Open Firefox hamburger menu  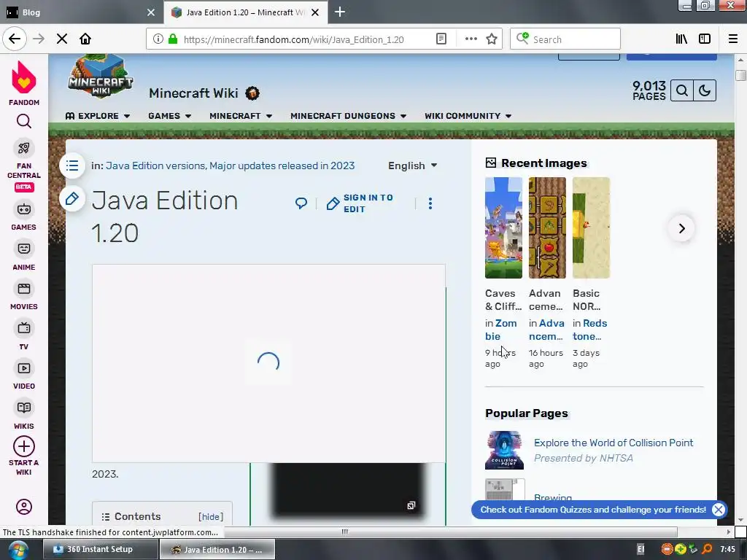click(x=732, y=39)
